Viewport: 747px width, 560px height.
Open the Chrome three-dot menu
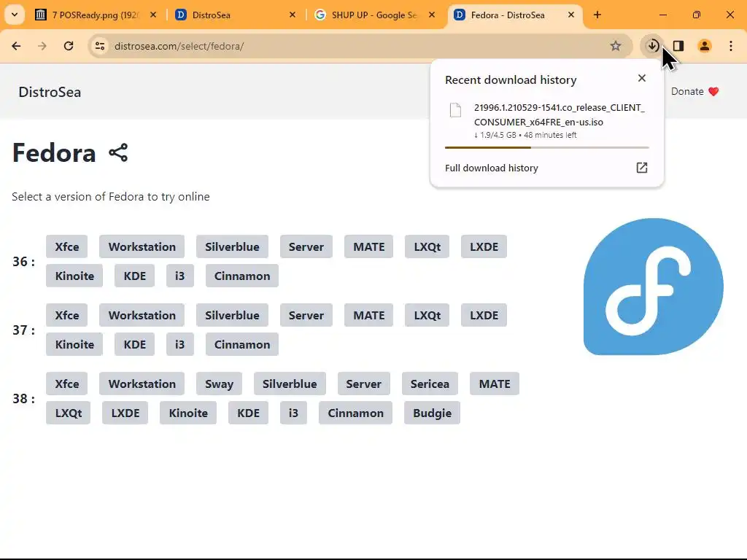pyautogui.click(x=731, y=46)
